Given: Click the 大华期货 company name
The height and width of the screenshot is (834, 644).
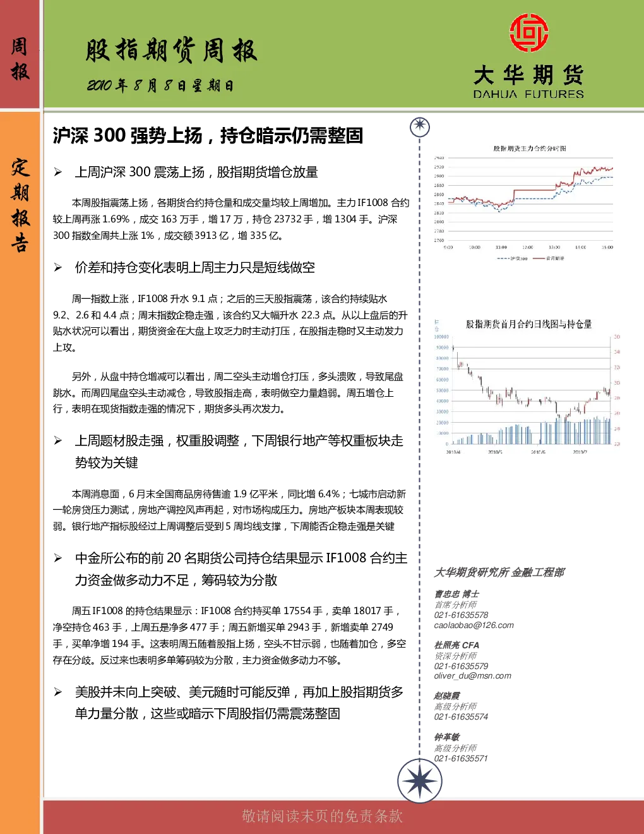Looking at the screenshot, I should [528, 75].
